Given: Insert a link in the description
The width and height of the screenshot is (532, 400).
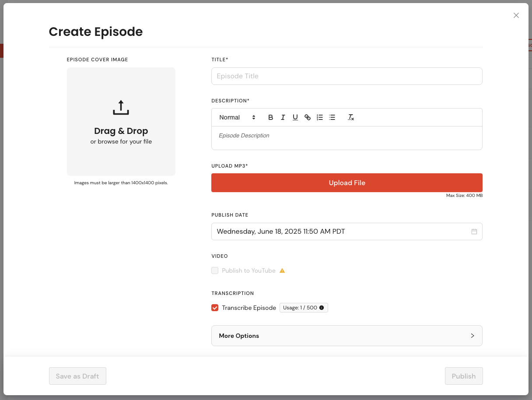Looking at the screenshot, I should point(308,117).
